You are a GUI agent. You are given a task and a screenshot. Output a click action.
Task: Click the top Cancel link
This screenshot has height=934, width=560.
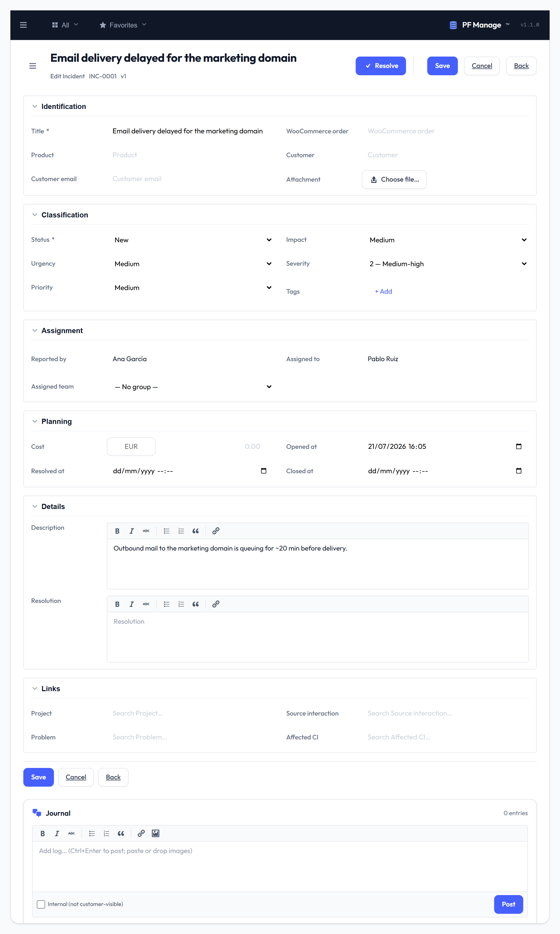[x=482, y=66]
